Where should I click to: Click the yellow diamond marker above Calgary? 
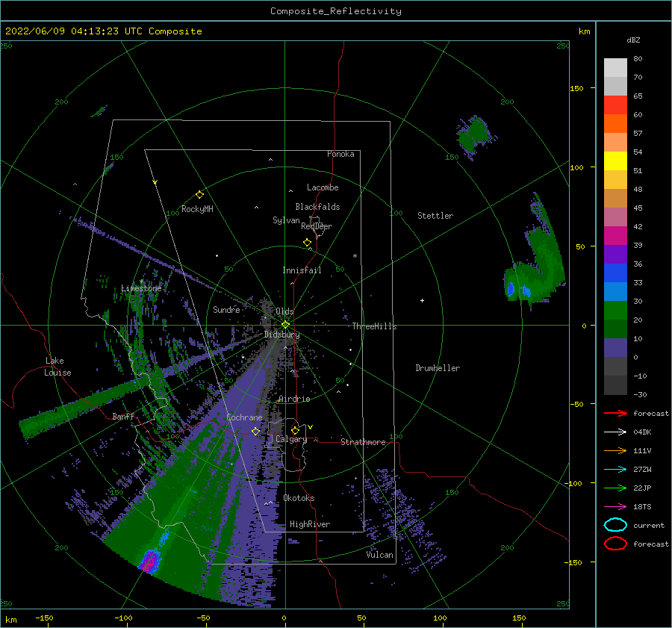(295, 430)
